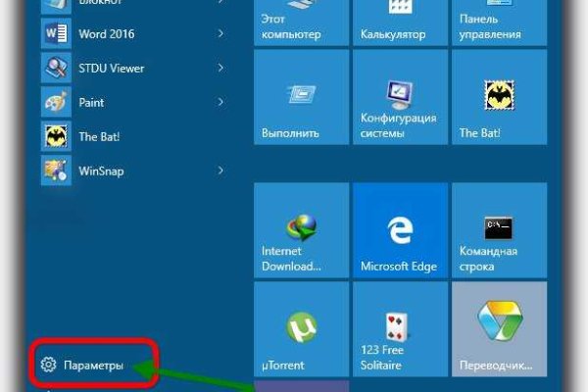Expand the Paint recent files arrow
Viewport: 588px width, 392px height.
click(220, 102)
